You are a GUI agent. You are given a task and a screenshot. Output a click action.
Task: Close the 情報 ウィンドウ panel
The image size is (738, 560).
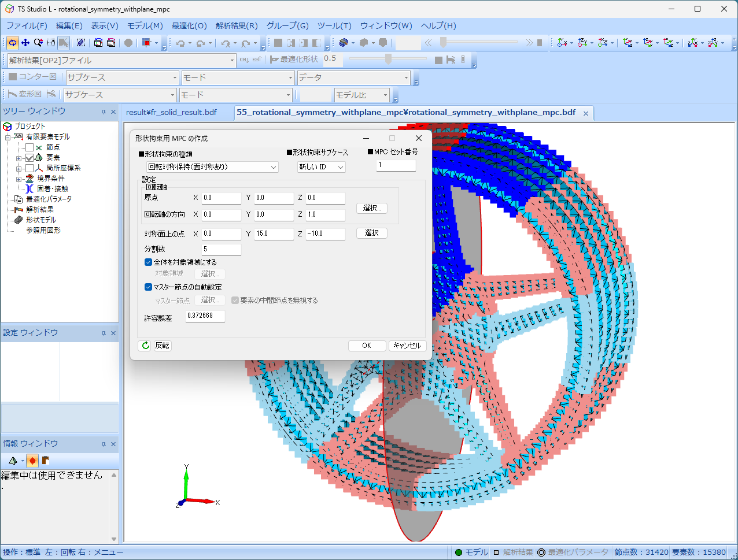click(113, 444)
